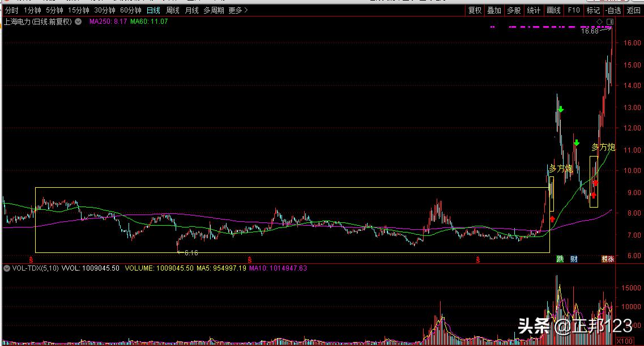Screen dimensions: 644x346
Task: Switch to the 分时 intraday chart tab
Action: pyautogui.click(x=11, y=10)
